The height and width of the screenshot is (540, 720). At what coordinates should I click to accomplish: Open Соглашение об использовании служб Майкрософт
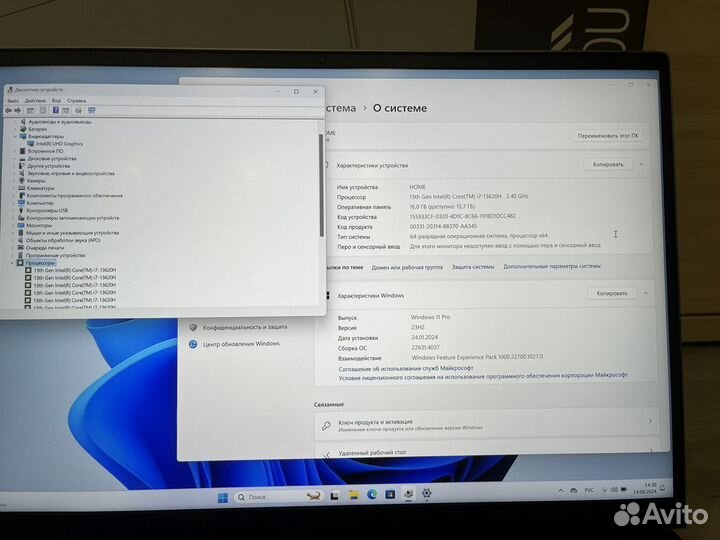click(406, 368)
